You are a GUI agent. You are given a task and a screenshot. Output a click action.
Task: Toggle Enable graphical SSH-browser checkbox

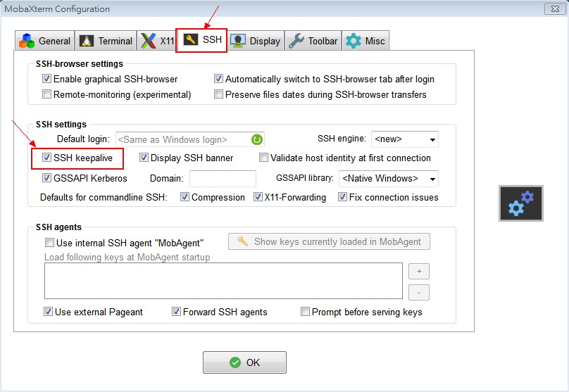pos(46,79)
